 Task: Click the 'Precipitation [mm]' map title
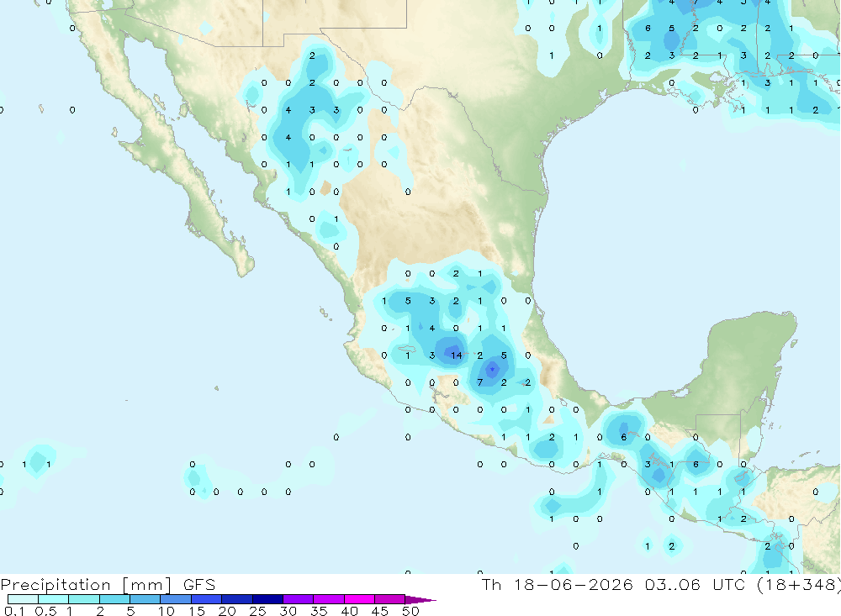tap(86, 585)
